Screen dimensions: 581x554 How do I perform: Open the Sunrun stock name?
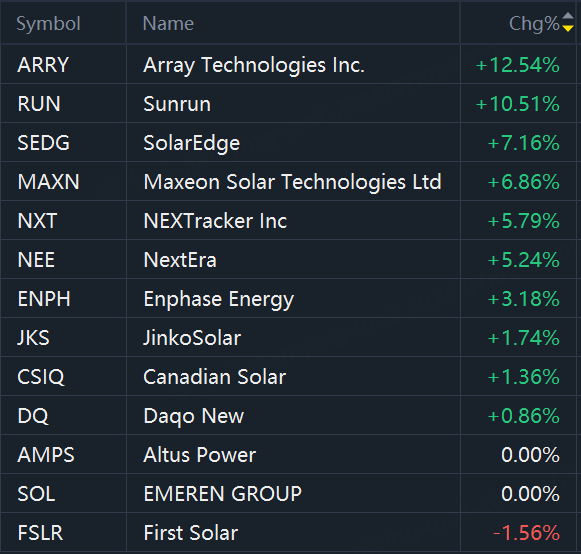click(177, 104)
